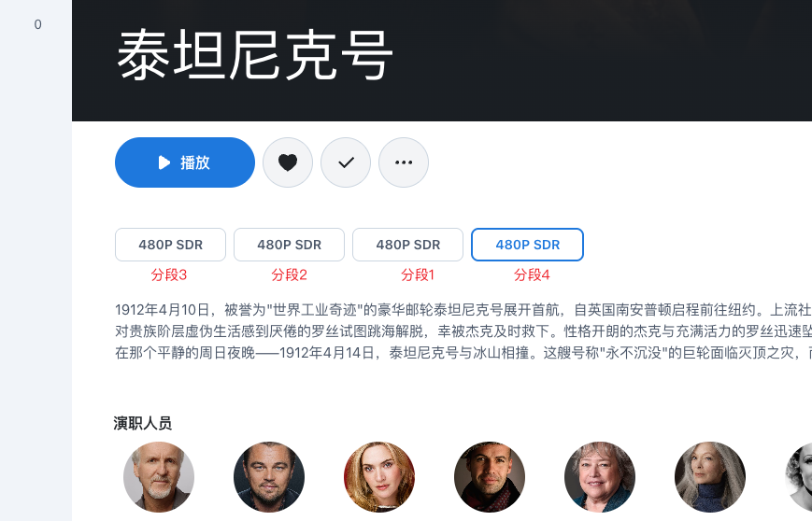This screenshot has height=521, width=812.
Task: Open partially visible black-and-white cast portrait
Action: (799, 476)
